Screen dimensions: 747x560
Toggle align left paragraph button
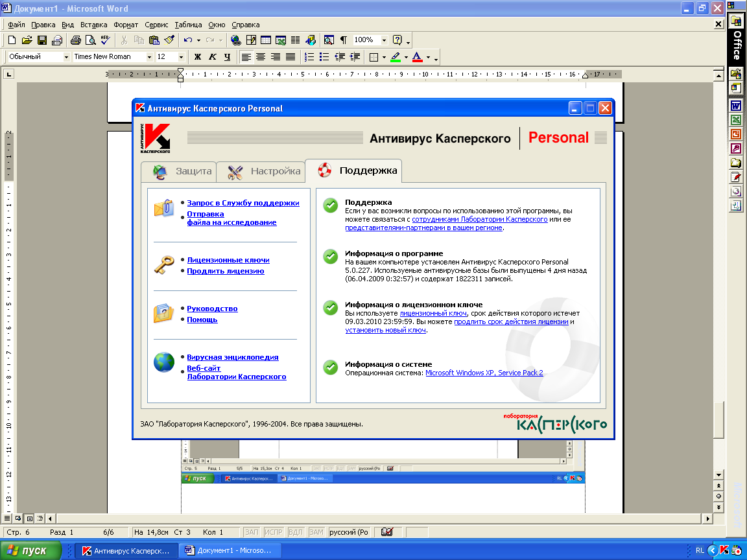click(246, 57)
